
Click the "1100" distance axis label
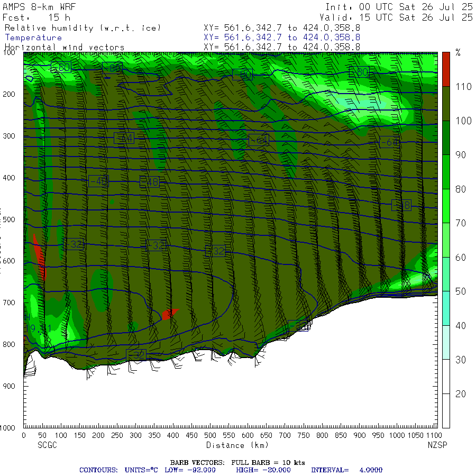tap(434, 435)
